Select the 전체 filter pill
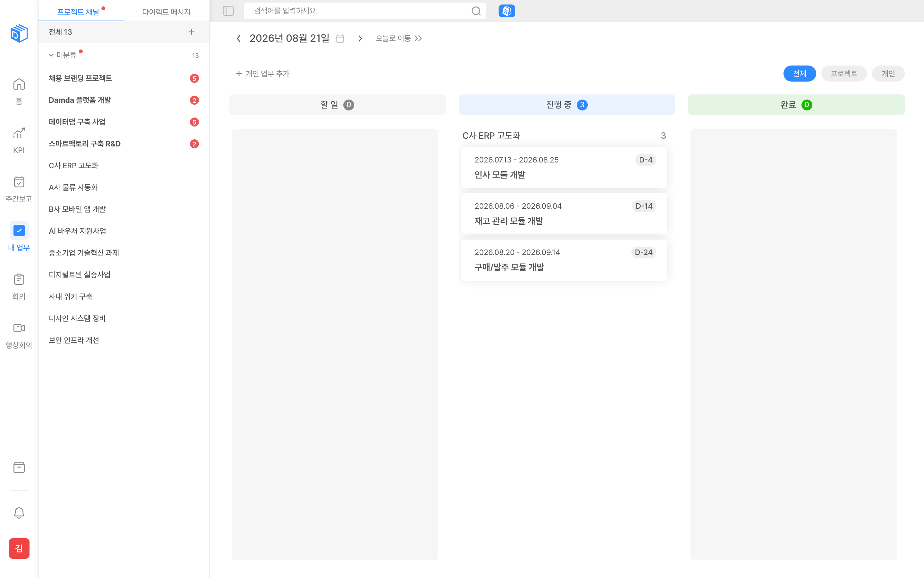The height and width of the screenshot is (578, 924). [x=800, y=74]
